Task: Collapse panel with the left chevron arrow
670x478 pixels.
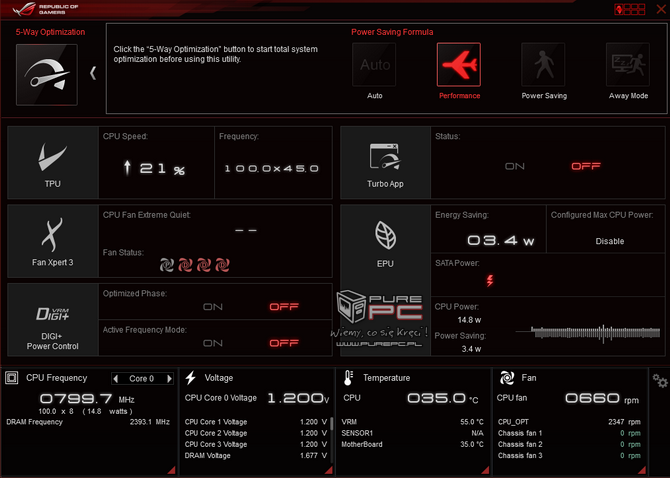Action: (93, 73)
